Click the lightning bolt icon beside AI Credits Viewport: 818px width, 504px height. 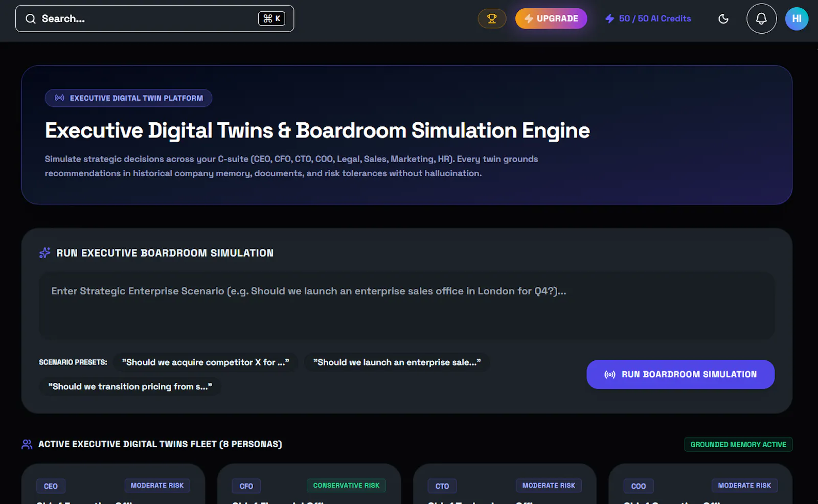pos(609,19)
